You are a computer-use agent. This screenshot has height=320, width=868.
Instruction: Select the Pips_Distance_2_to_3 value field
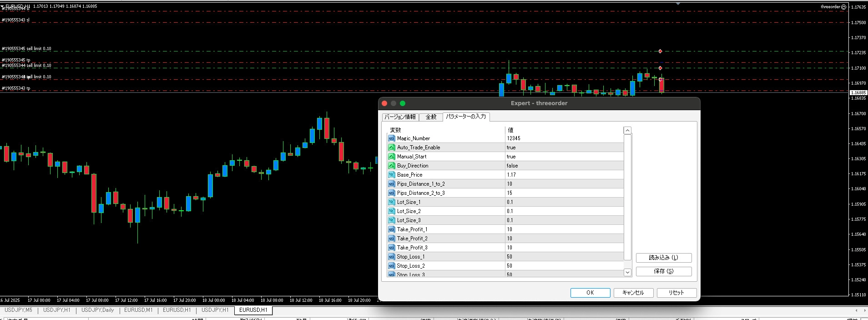click(564, 193)
